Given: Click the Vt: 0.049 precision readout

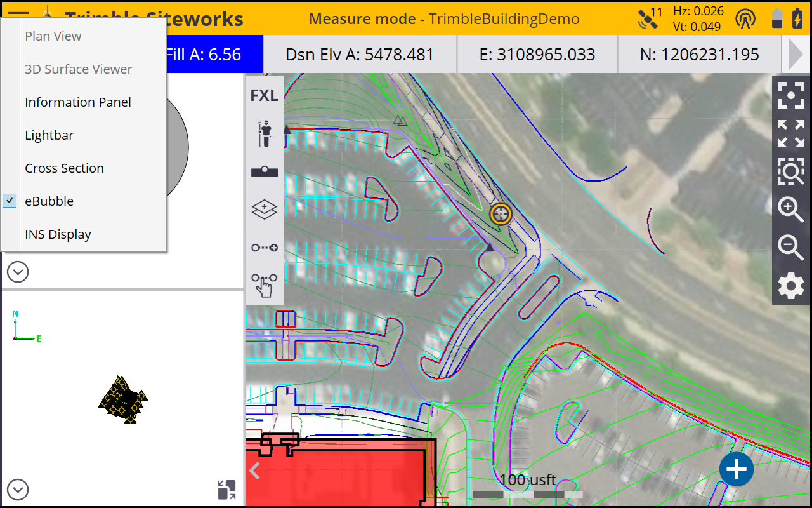Looking at the screenshot, I should coord(698,27).
